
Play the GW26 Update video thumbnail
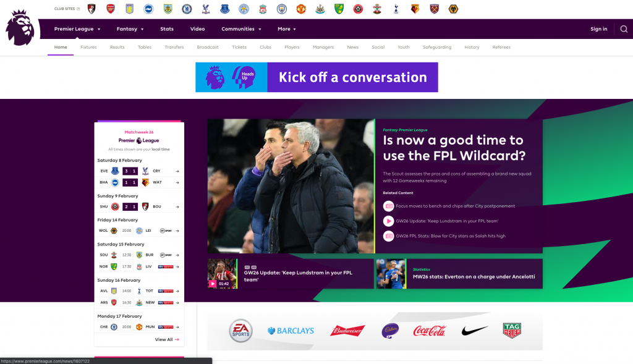click(x=222, y=274)
